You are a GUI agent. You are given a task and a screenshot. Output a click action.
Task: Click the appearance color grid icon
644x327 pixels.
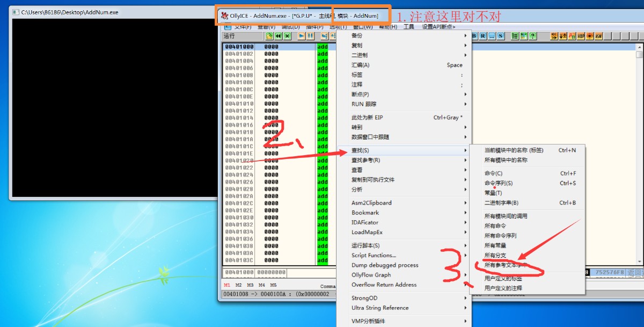pos(524,36)
